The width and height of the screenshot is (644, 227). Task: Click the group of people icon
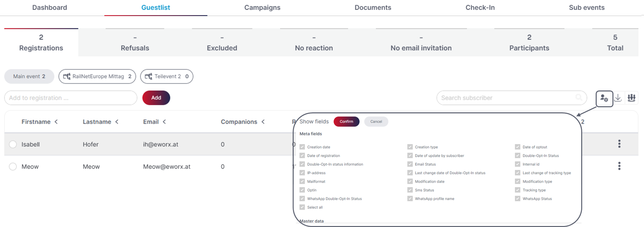[632, 98]
